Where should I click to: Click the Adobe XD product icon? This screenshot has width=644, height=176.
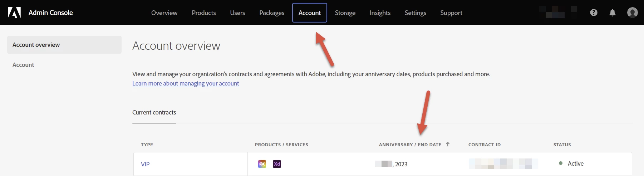277,164
